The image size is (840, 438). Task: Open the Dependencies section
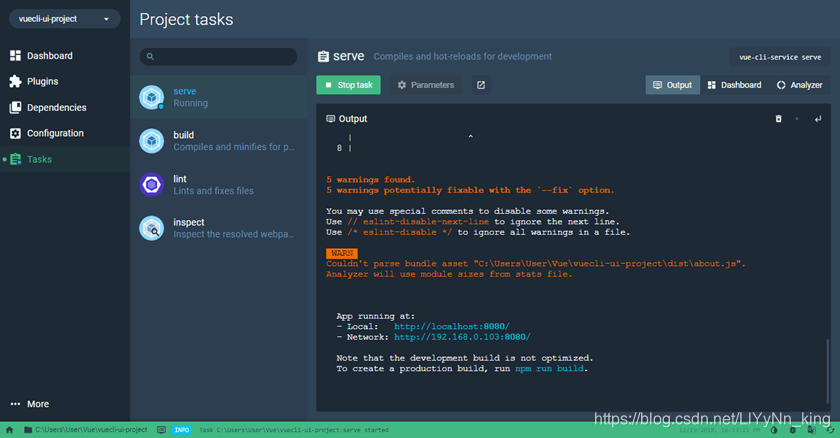point(64,108)
